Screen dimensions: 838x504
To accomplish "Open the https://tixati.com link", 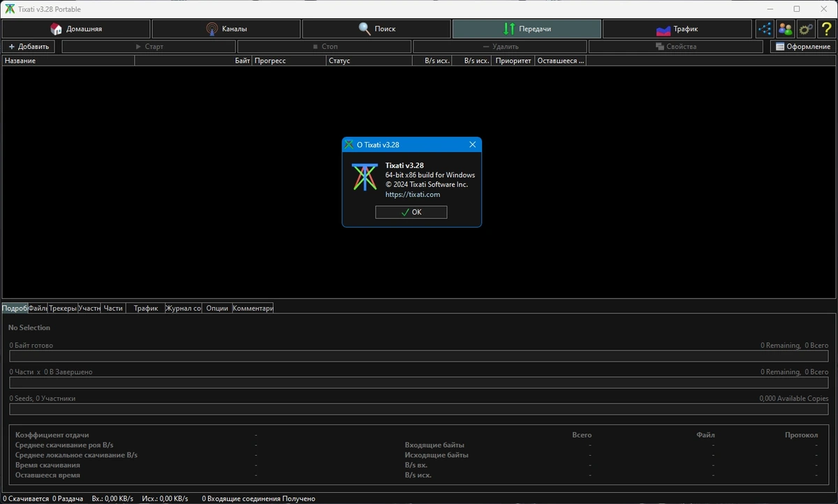I will click(413, 195).
